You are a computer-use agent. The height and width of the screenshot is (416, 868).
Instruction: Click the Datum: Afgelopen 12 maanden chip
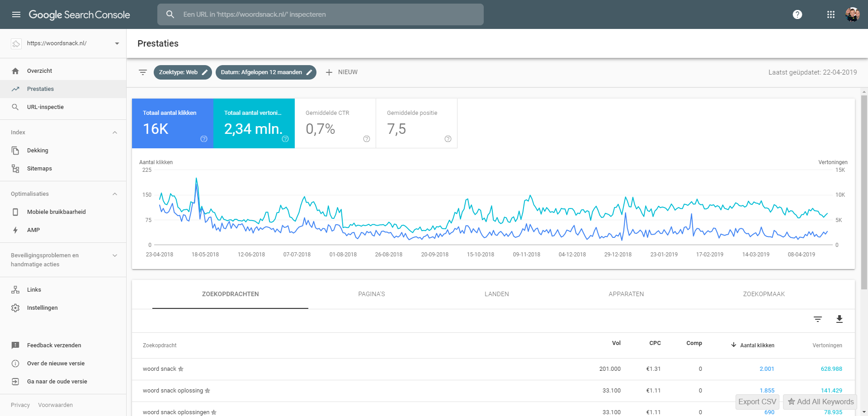coord(266,72)
